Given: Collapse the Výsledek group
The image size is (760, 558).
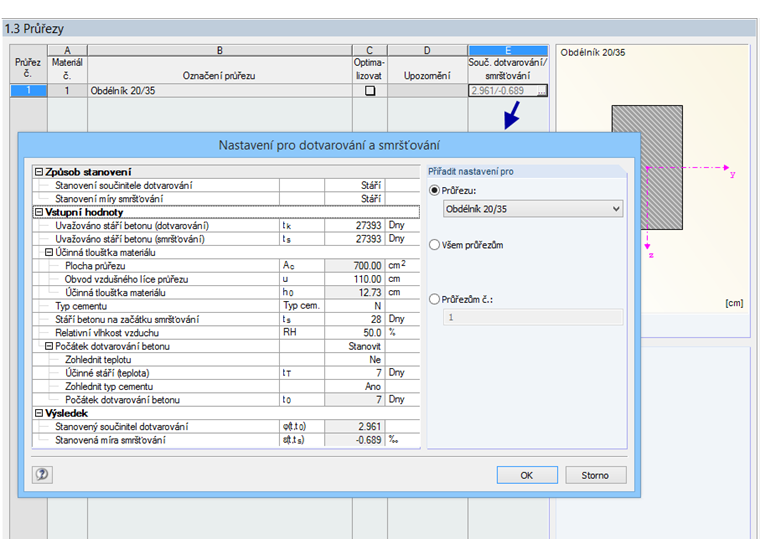Looking at the screenshot, I should pyautogui.click(x=39, y=413).
